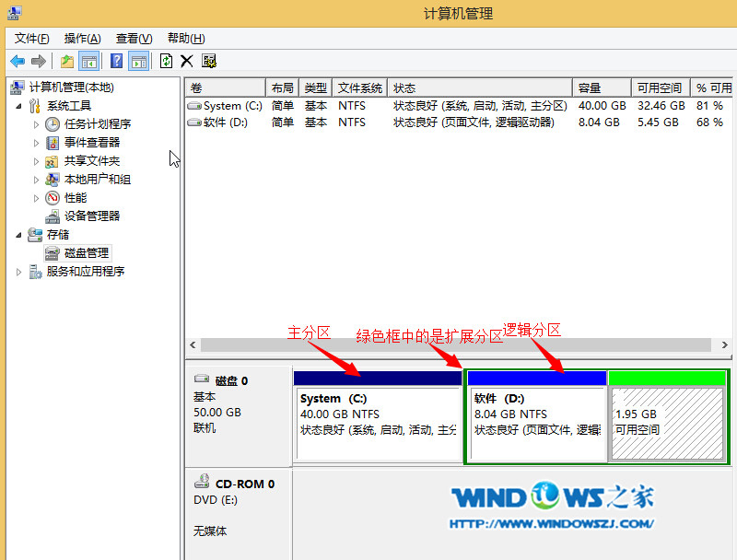Expand the 任务计划程序 tree node arrow
This screenshot has height=560, width=737.
pos(37,124)
